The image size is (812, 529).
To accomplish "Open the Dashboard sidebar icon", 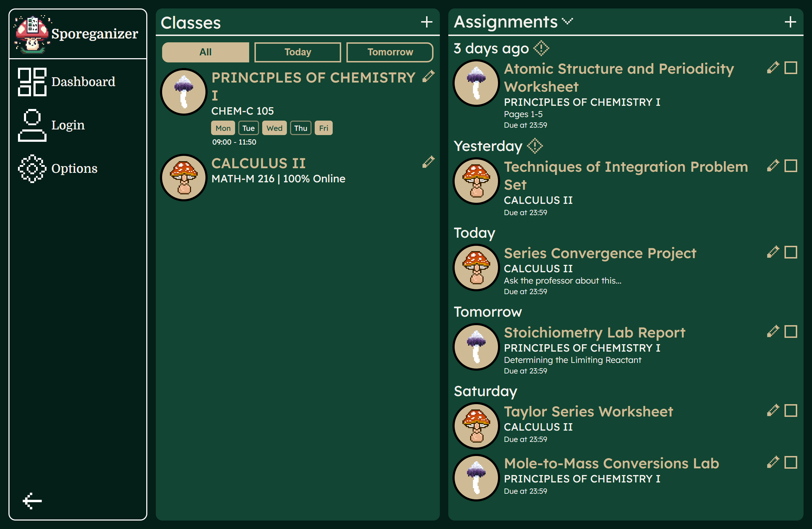I will tap(32, 82).
